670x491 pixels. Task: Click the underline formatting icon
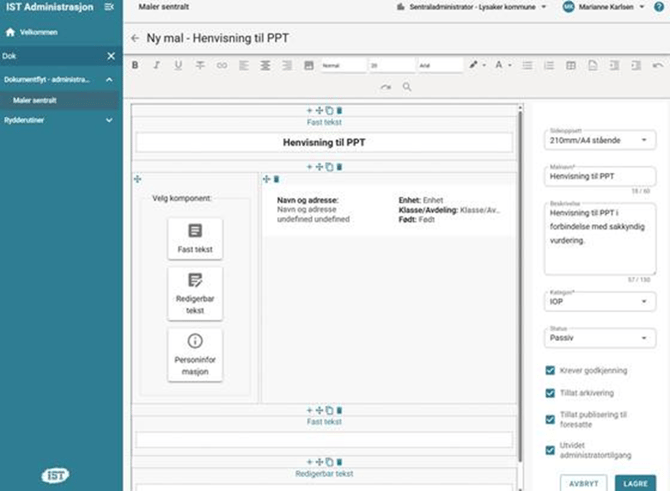click(178, 65)
